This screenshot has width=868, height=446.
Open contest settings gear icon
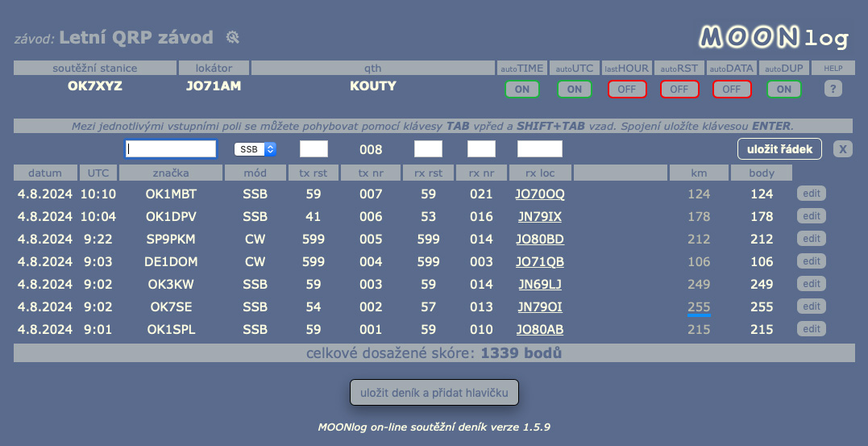[x=232, y=37]
